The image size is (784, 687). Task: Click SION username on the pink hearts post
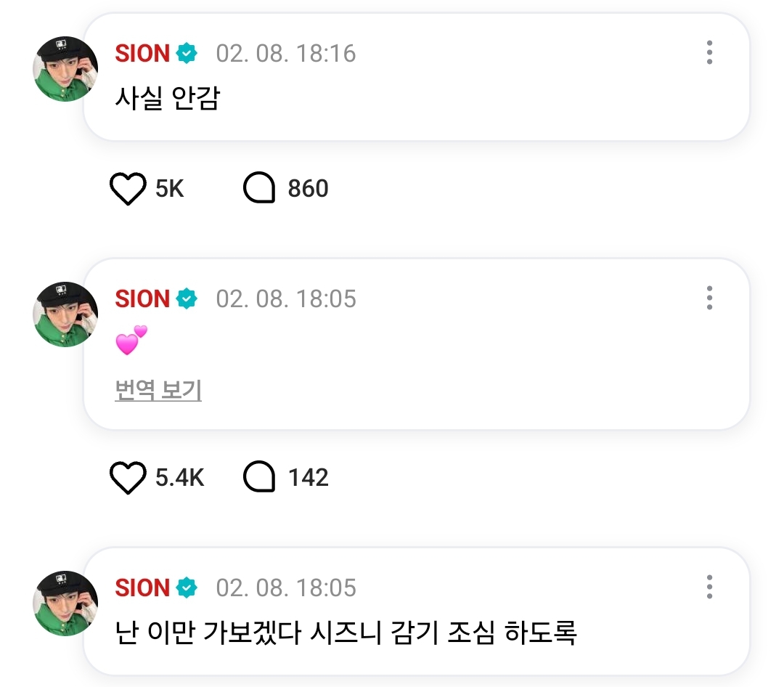(x=142, y=298)
